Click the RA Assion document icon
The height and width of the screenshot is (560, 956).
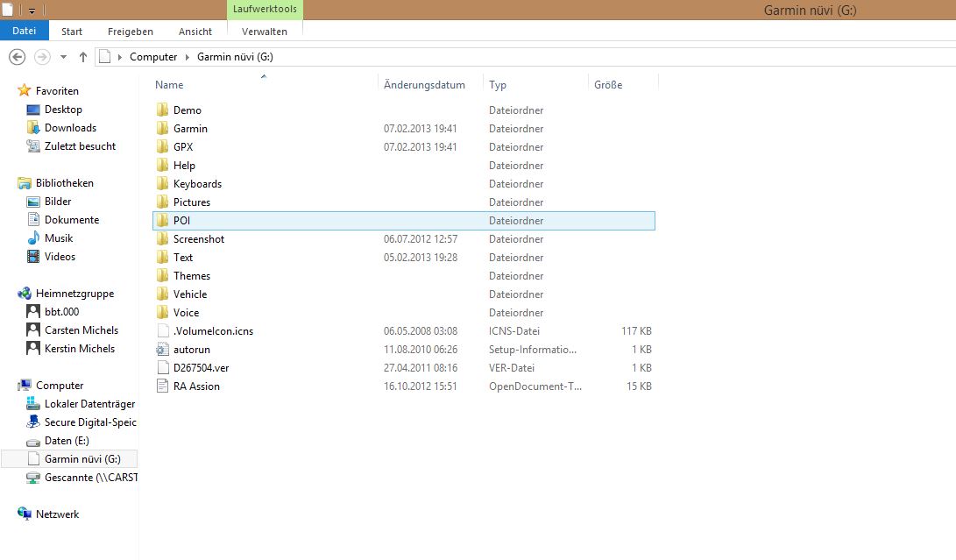coord(162,386)
